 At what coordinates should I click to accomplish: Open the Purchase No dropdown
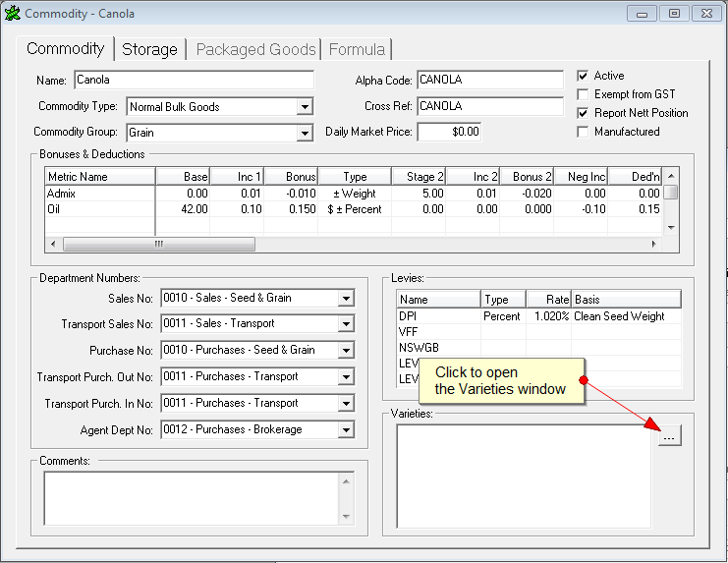point(345,351)
